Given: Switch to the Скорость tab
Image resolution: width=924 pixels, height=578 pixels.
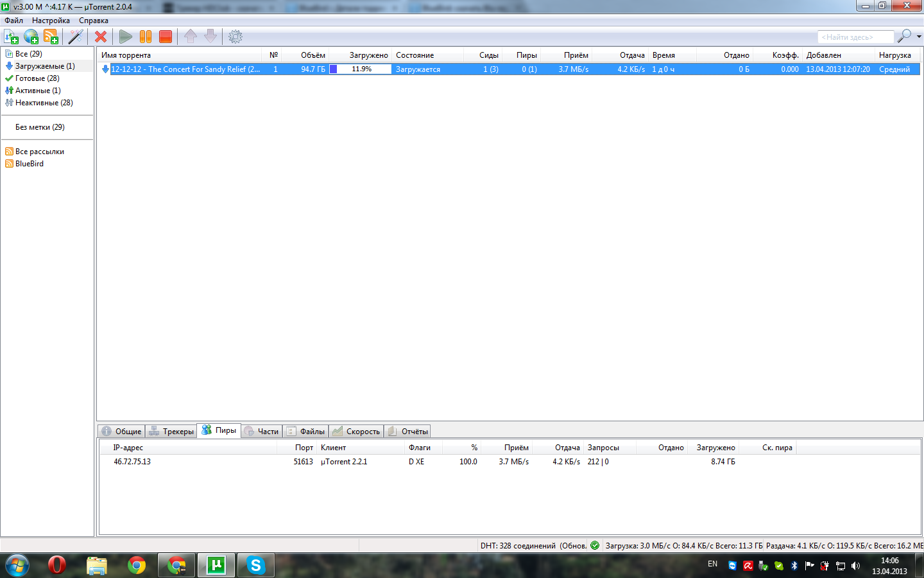Looking at the screenshot, I should coord(356,432).
